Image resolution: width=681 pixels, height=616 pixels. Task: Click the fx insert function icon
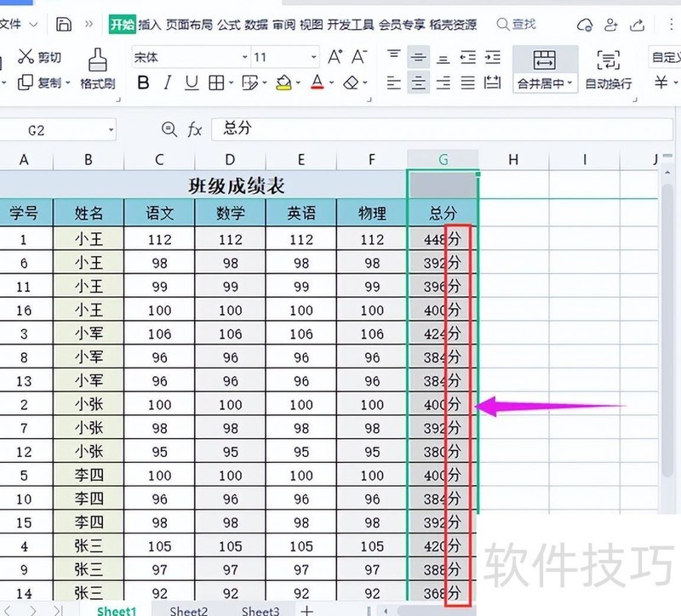click(195, 129)
